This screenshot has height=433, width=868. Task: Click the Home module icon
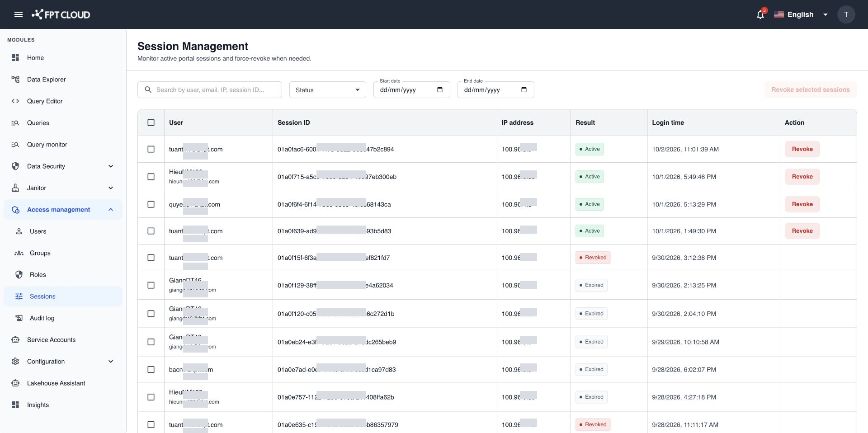pyautogui.click(x=15, y=58)
